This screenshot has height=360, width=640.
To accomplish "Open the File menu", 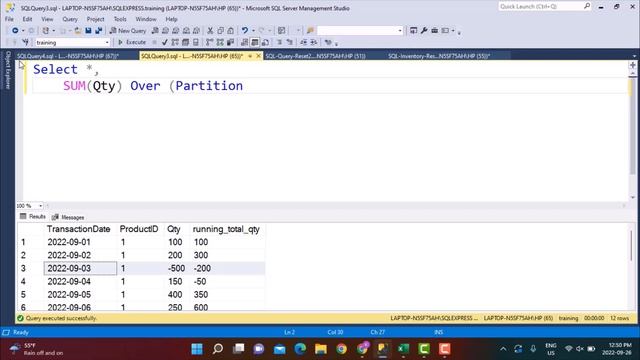I will [x=9, y=19].
